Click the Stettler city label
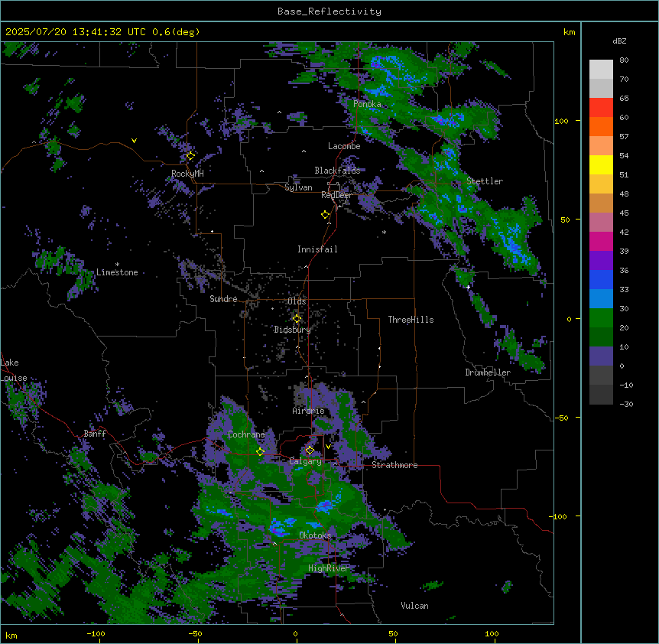This screenshot has height=644, width=659. tap(485, 181)
